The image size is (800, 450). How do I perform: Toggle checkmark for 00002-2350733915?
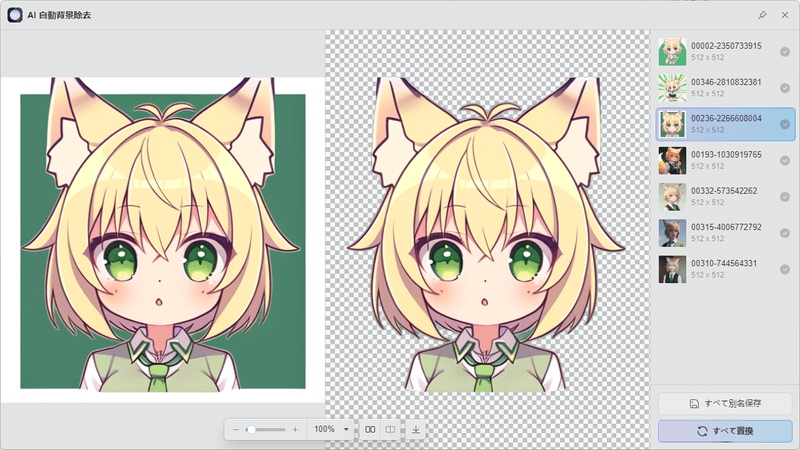pyautogui.click(x=785, y=52)
